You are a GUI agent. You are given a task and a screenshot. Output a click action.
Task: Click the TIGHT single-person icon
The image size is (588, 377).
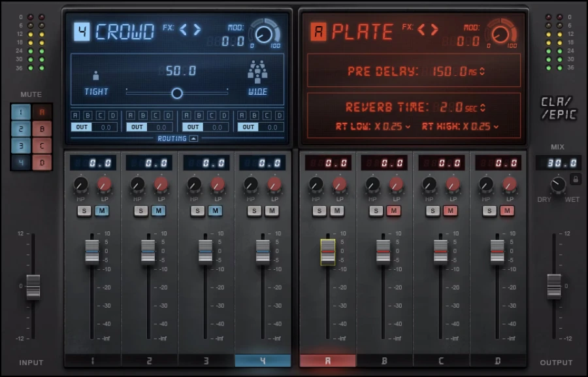pos(96,76)
